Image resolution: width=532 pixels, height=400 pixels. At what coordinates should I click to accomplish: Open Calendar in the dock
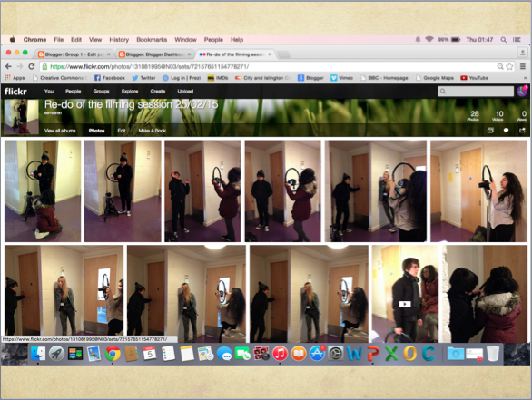point(150,354)
